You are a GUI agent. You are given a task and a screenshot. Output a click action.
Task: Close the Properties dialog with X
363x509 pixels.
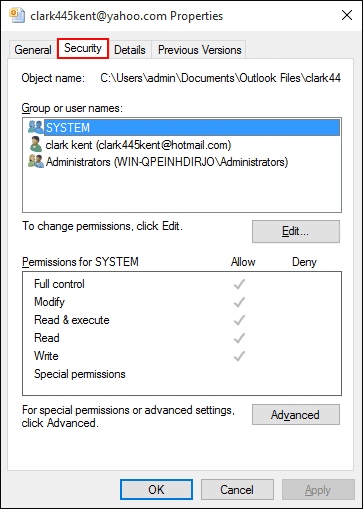coord(347,15)
